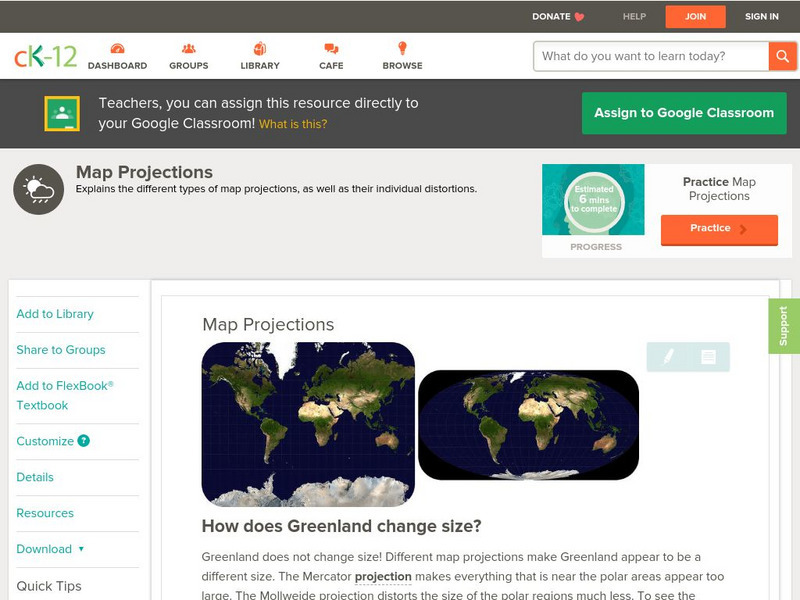
Task: Click the Customize help question mark
Action: (x=84, y=441)
